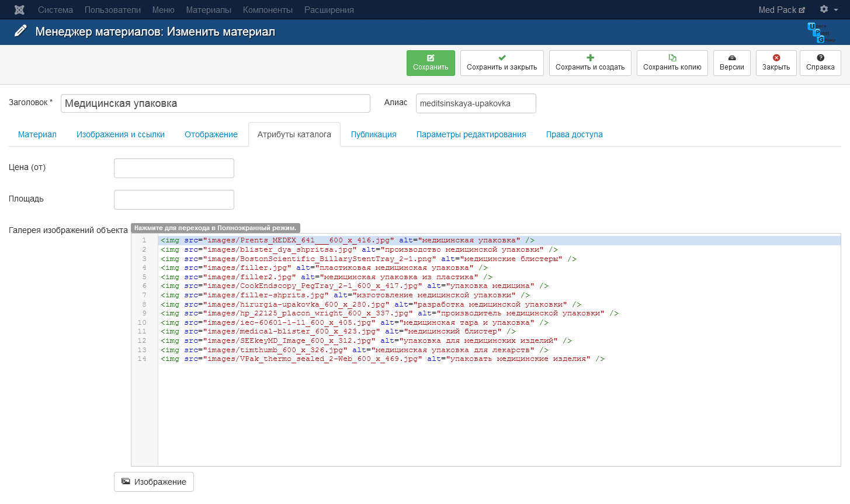
Task: Open the Versions history button
Action: click(731, 63)
